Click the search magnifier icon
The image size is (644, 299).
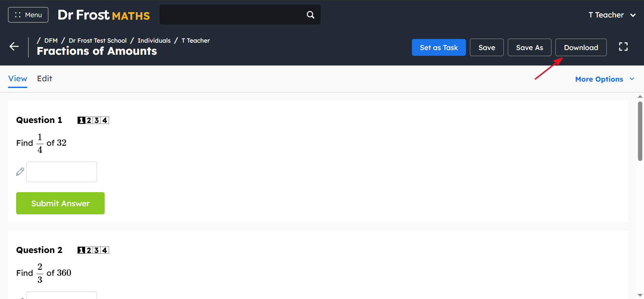pyautogui.click(x=311, y=15)
